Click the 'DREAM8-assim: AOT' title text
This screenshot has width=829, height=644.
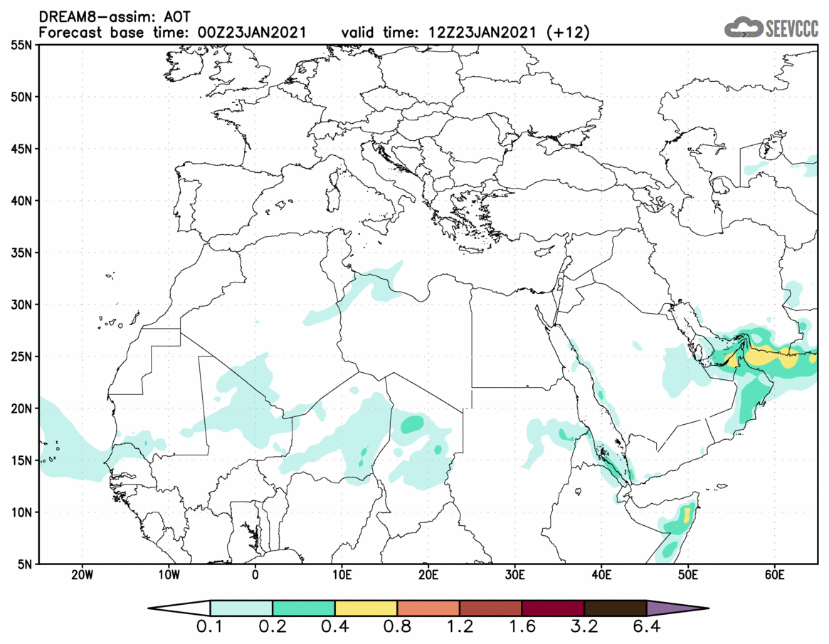coord(114,17)
